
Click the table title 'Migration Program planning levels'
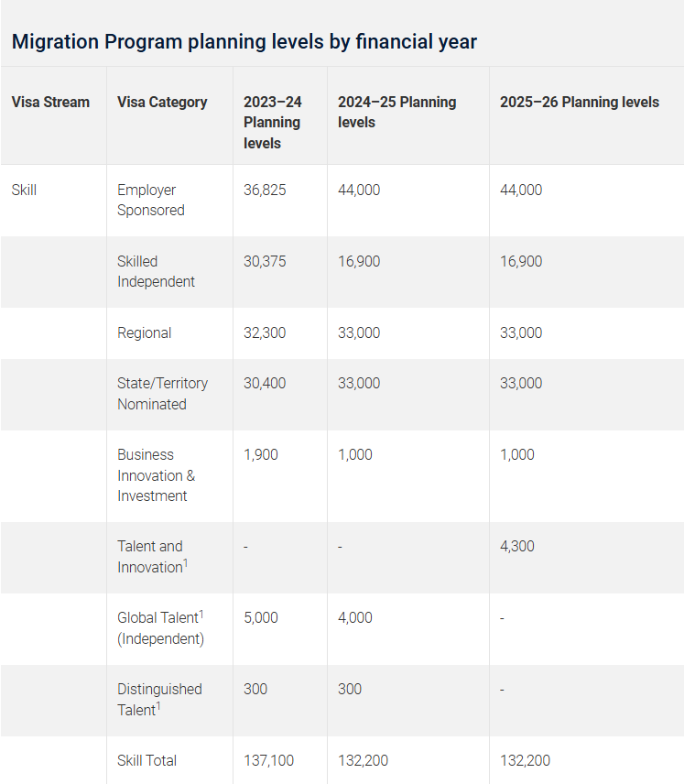(244, 41)
